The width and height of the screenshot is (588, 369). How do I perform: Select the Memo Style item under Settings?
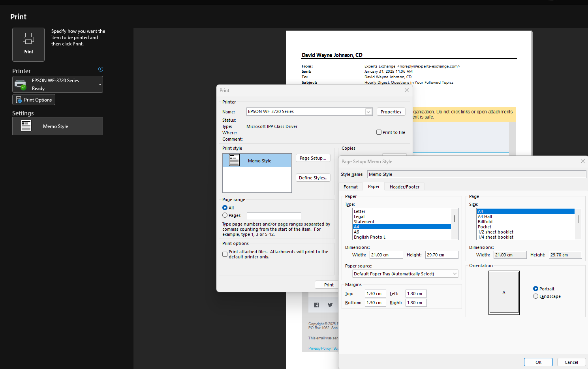click(57, 126)
